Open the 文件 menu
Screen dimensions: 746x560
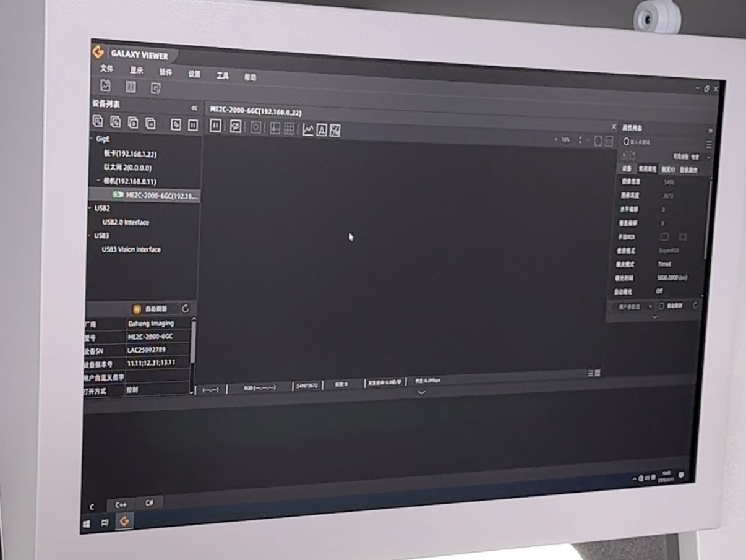[x=106, y=69]
